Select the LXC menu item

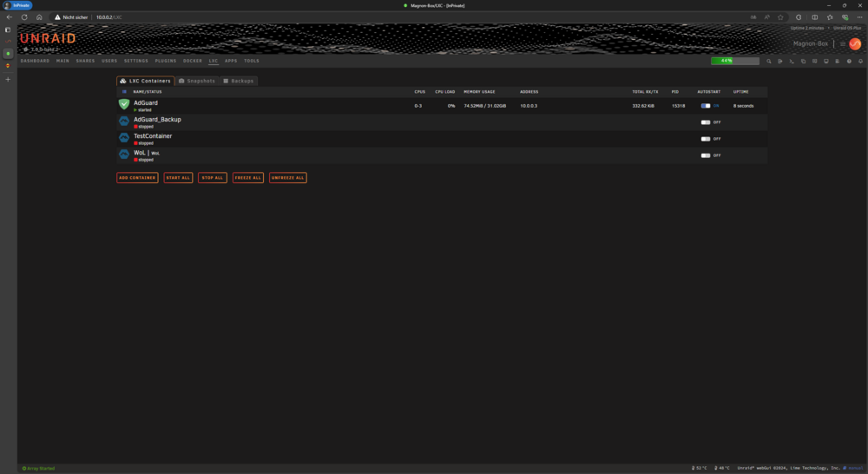pos(214,61)
